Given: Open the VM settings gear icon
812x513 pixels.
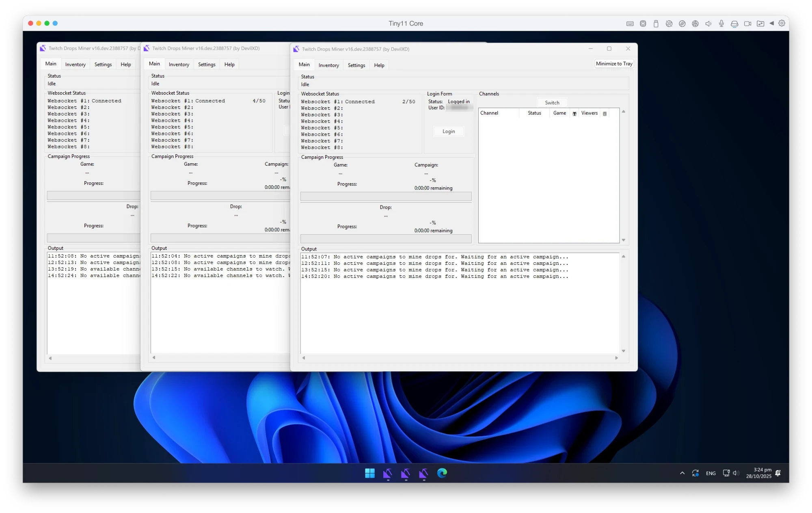Looking at the screenshot, I should pos(782,23).
